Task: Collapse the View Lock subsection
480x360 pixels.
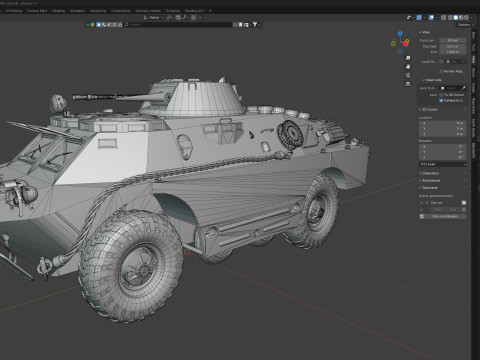Action: click(432, 80)
